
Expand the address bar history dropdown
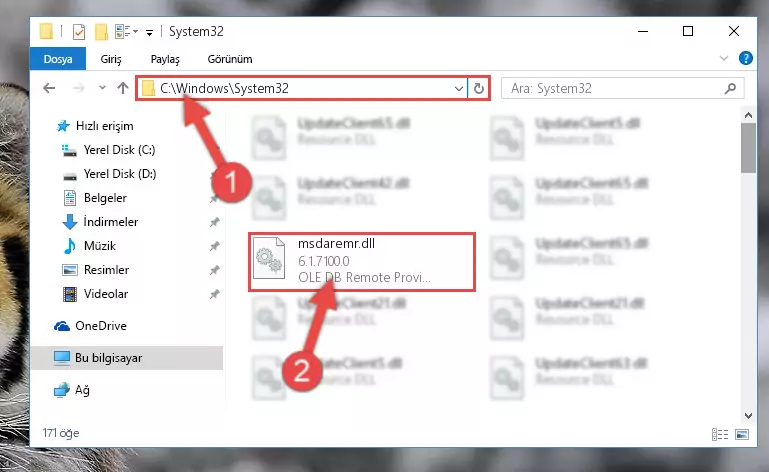459,89
